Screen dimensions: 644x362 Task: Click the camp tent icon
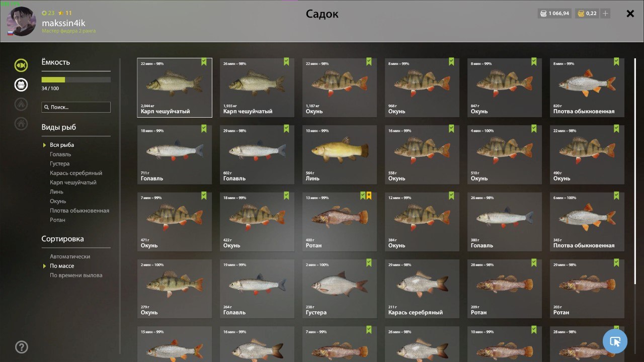(21, 104)
